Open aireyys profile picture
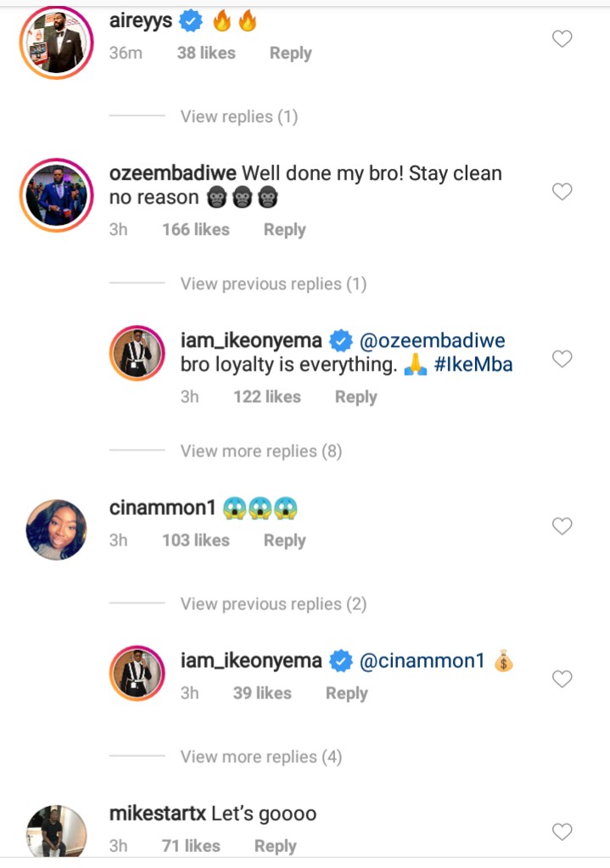This screenshot has height=868, width=610. pyautogui.click(x=56, y=43)
